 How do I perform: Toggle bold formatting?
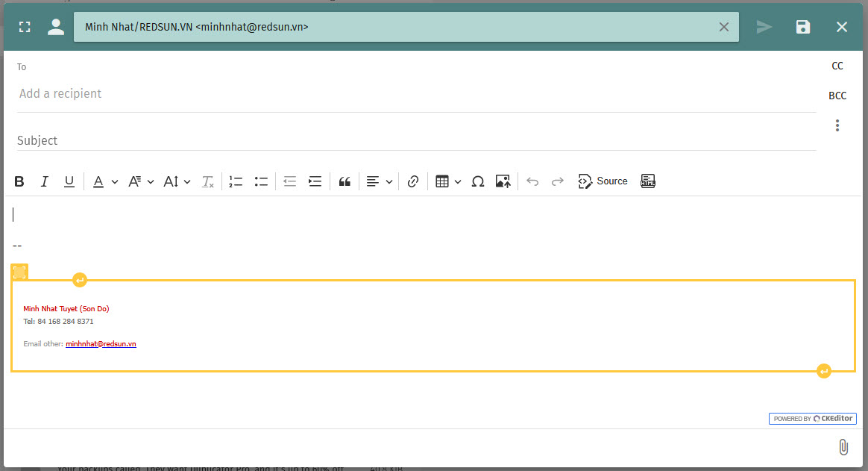tap(19, 181)
